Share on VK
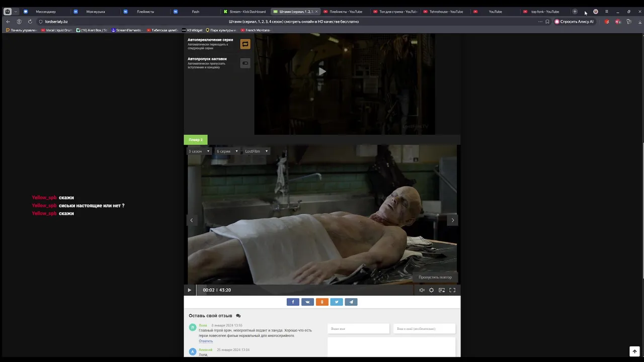 pyautogui.click(x=307, y=302)
